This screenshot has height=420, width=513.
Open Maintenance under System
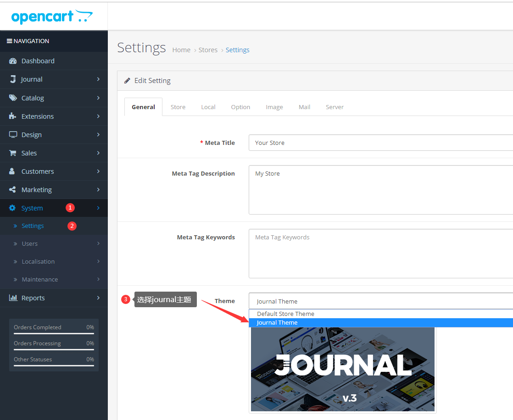(x=54, y=279)
